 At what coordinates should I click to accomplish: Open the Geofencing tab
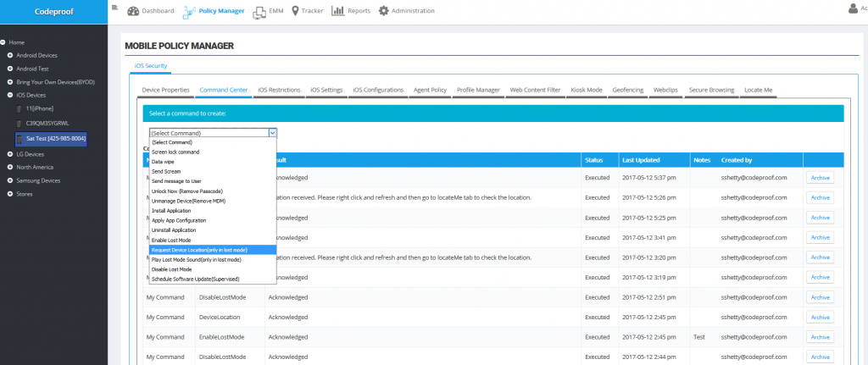(x=628, y=90)
